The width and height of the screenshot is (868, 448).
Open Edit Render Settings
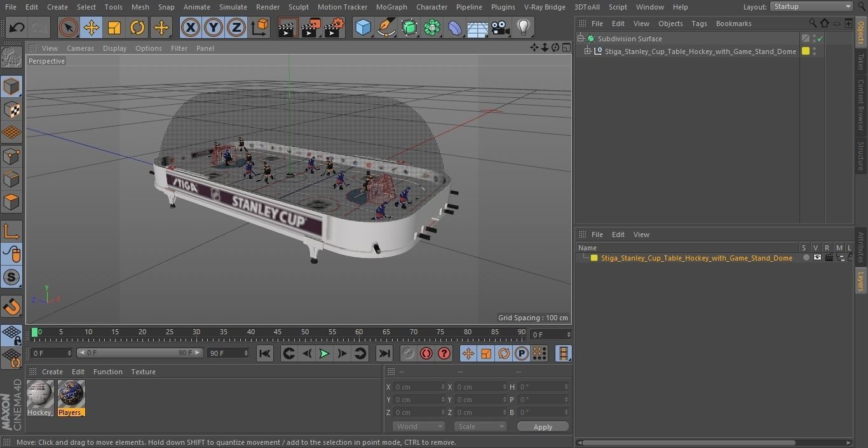[334, 28]
